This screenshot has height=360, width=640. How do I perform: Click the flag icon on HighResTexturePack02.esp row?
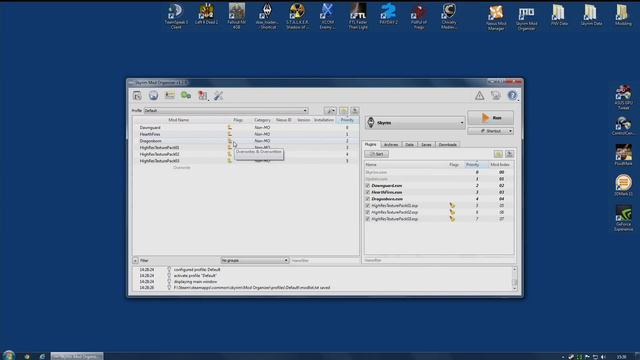click(452, 212)
